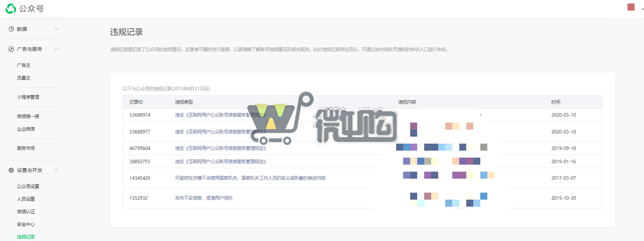
Task: Click the settings gear icon in sidebar
Action: pyautogui.click(x=11, y=170)
